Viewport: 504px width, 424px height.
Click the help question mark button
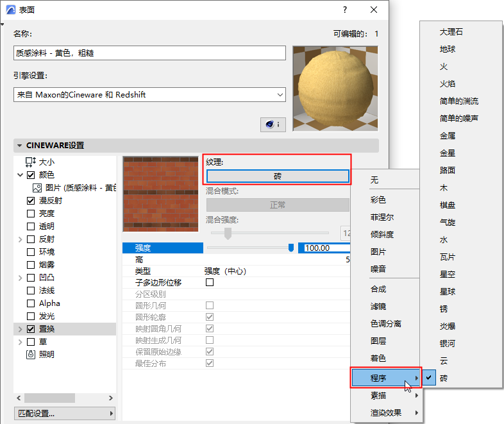coord(345,10)
